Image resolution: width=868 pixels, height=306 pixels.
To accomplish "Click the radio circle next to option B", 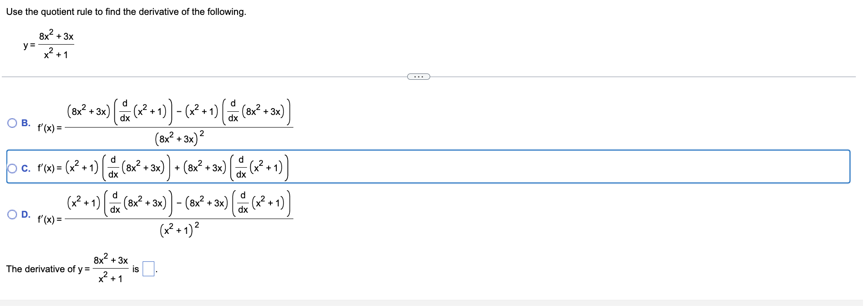I will 12,122.
